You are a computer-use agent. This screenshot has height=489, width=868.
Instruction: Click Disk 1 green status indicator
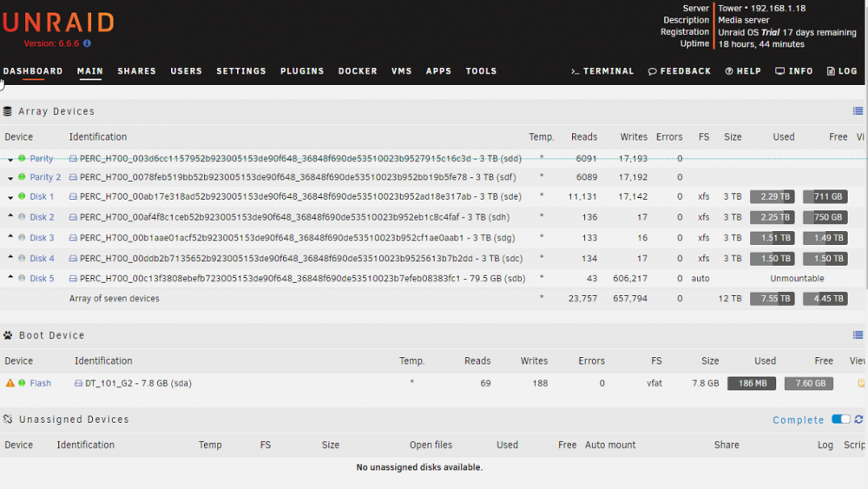tap(22, 196)
